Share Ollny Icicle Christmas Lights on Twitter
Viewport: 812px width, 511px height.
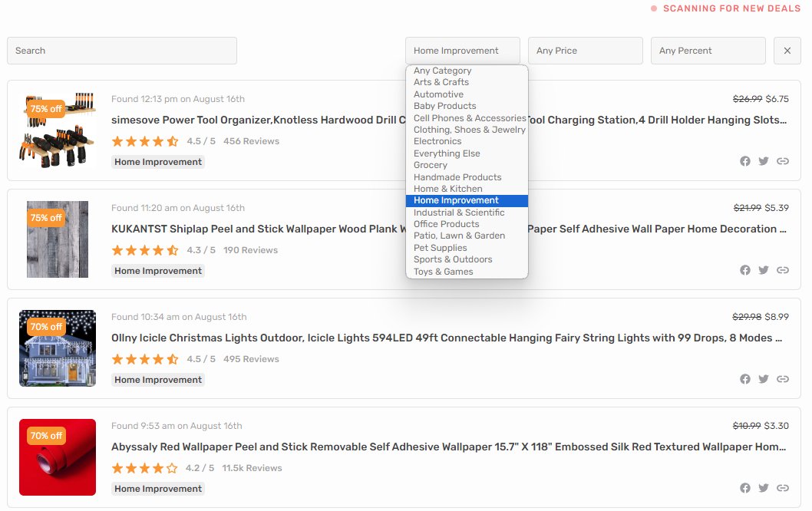764,379
